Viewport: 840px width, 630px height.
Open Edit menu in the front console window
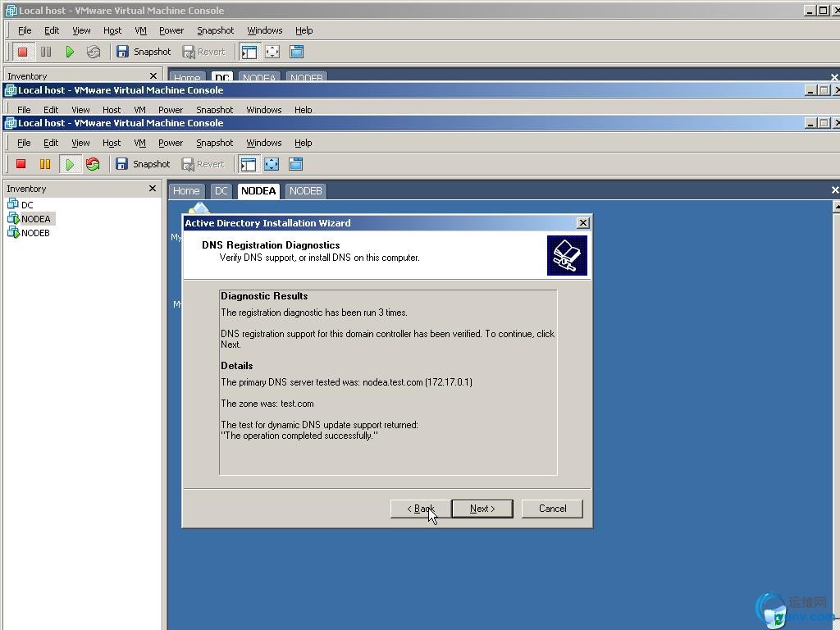51,143
